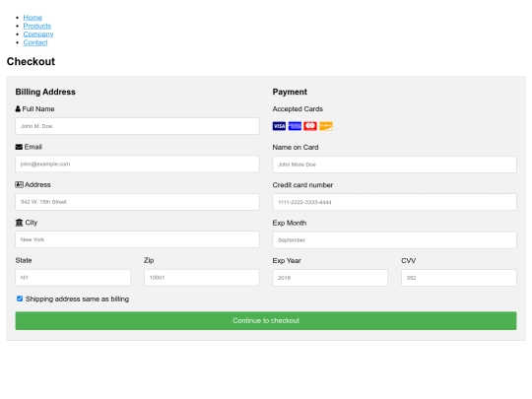This screenshot has width=532, height=399.
Task: Focus the Zip input field
Action: (202, 278)
